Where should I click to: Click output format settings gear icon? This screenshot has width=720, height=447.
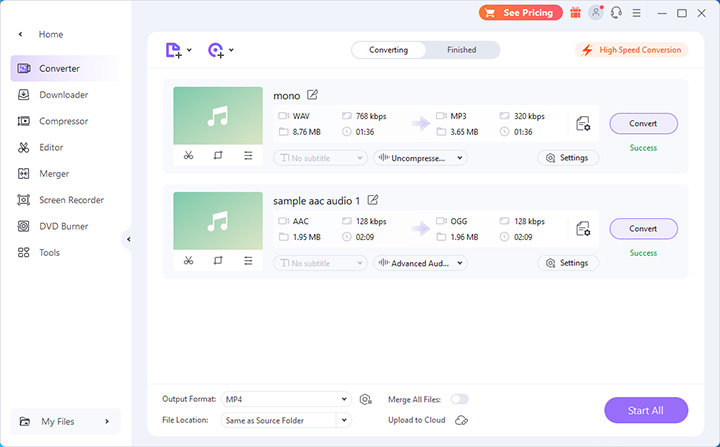click(x=366, y=399)
